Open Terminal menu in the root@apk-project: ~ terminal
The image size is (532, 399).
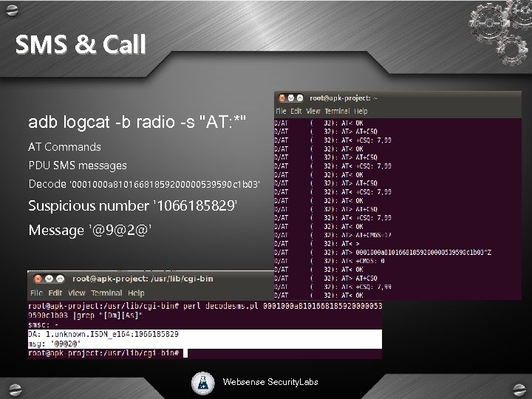point(337,111)
